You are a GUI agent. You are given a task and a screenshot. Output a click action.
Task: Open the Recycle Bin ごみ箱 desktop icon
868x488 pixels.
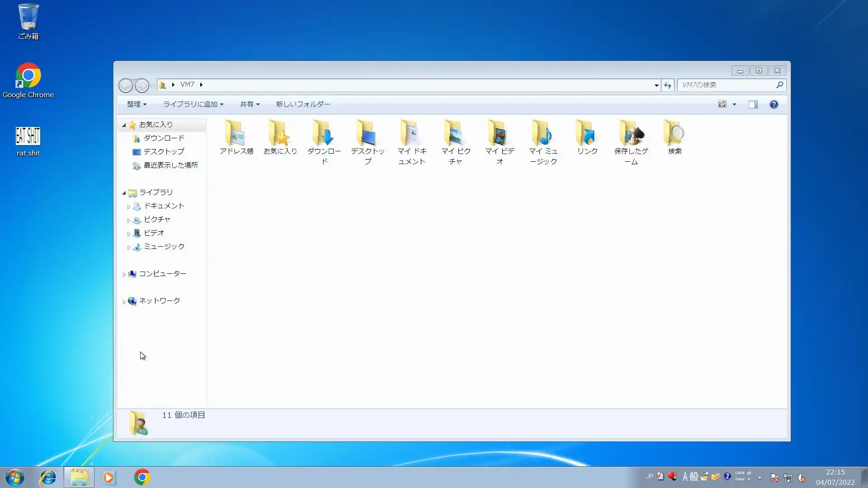28,18
